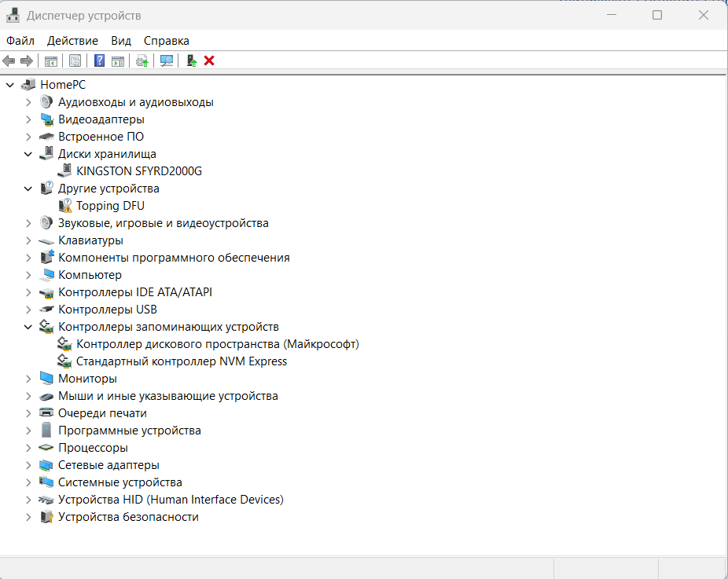Click the icon of Компоненты программного обеспечения

pos(47,257)
